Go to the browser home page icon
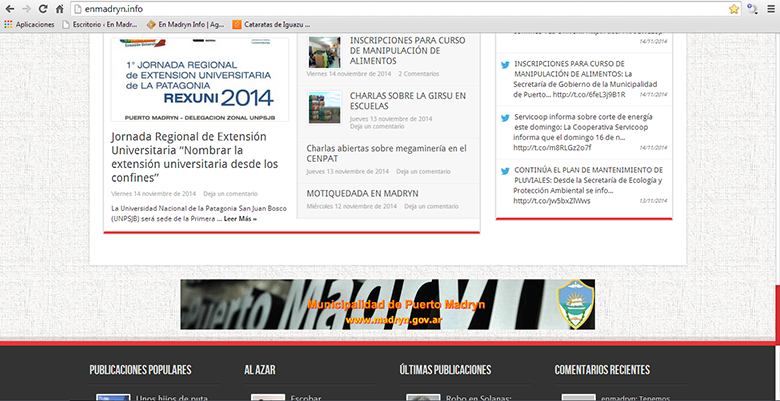Image resolution: width=780 pixels, height=401 pixels. tap(60, 9)
